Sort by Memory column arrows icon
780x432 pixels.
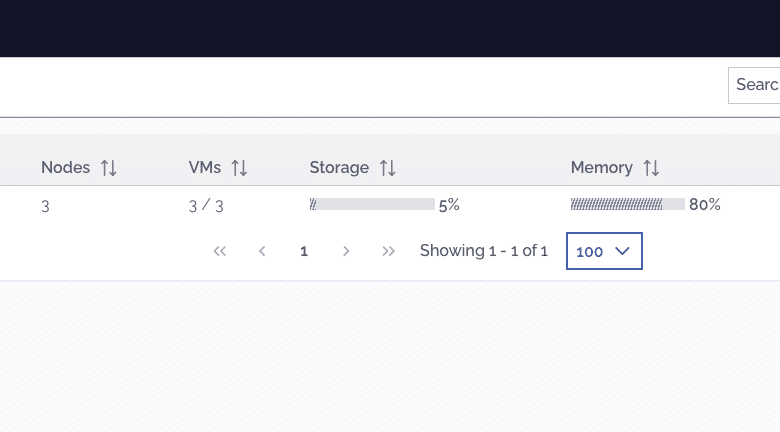pyautogui.click(x=651, y=168)
